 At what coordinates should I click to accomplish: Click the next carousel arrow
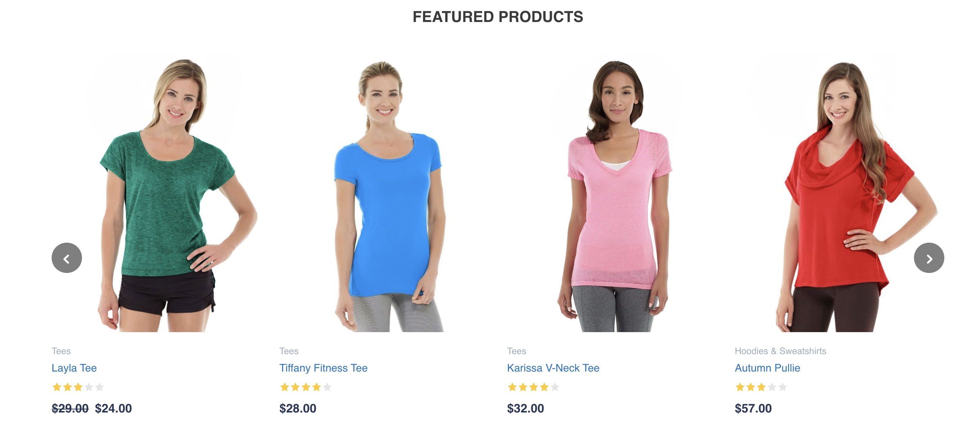click(x=929, y=258)
